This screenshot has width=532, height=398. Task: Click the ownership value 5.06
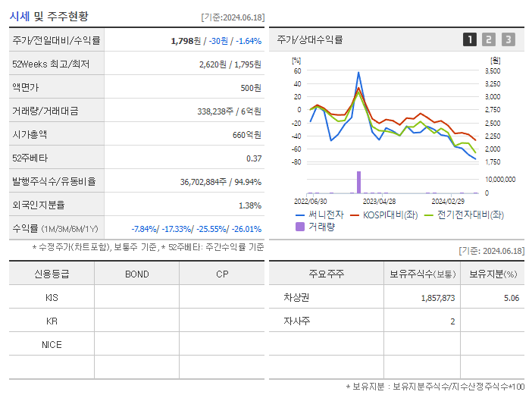point(512,298)
